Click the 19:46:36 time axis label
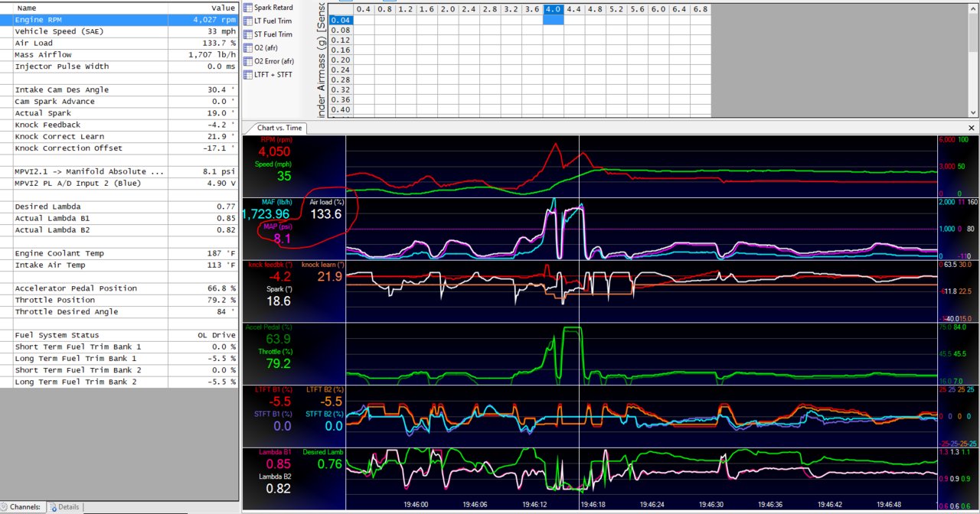This screenshot has width=980, height=514. point(771,505)
